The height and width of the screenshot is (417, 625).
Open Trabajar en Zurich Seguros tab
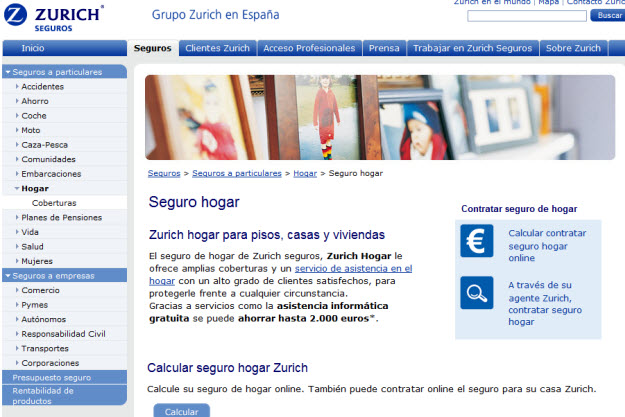[x=472, y=48]
